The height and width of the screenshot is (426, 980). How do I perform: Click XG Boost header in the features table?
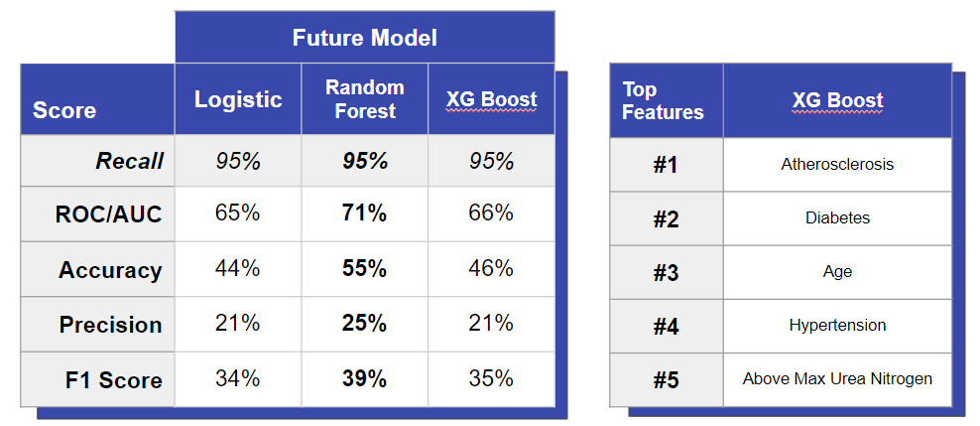tap(837, 100)
